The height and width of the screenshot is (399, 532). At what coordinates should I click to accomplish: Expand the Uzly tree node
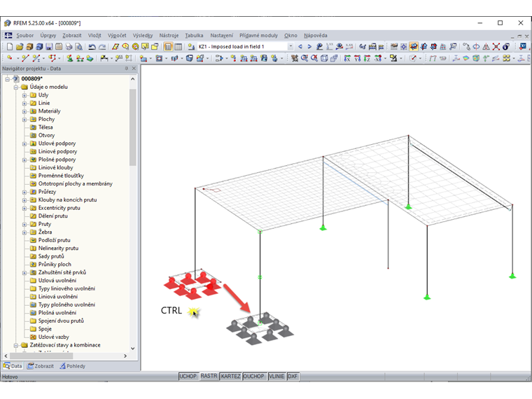[24, 95]
